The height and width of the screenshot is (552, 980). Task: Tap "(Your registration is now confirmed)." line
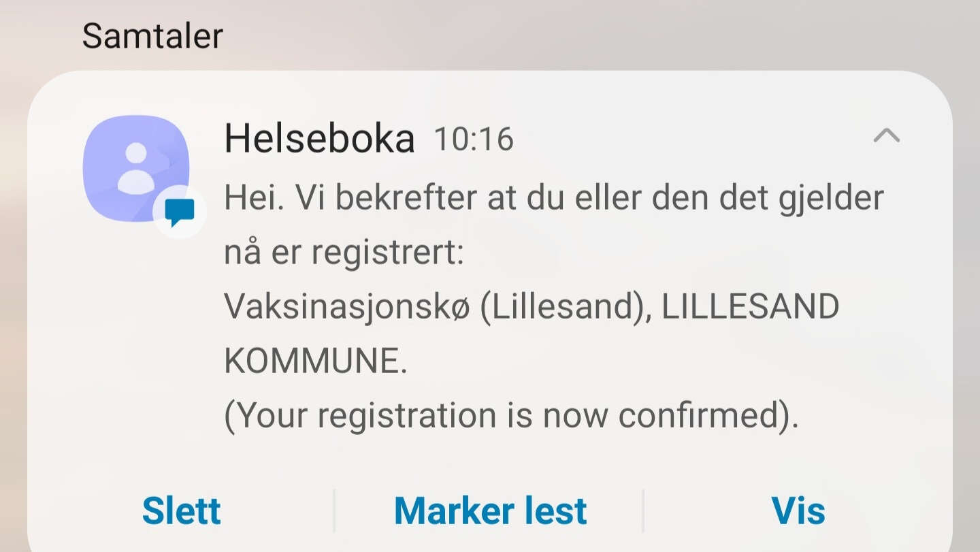tap(511, 416)
